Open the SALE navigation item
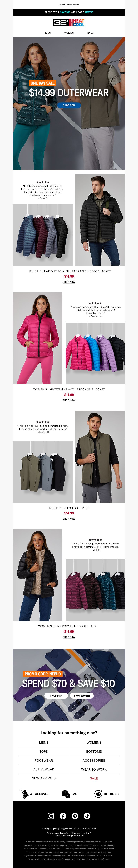Image resolution: width=138 pixels, height=868 pixels. (x=90, y=33)
